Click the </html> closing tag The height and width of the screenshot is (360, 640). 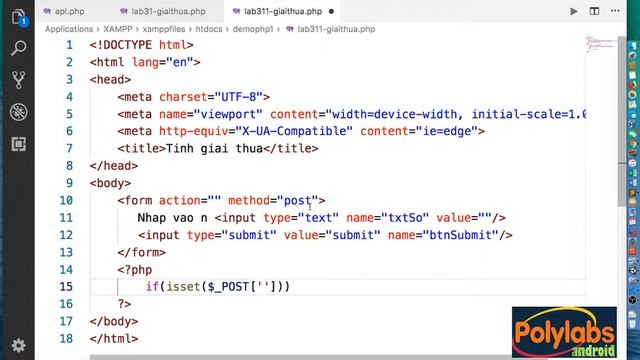pyautogui.click(x=114, y=338)
